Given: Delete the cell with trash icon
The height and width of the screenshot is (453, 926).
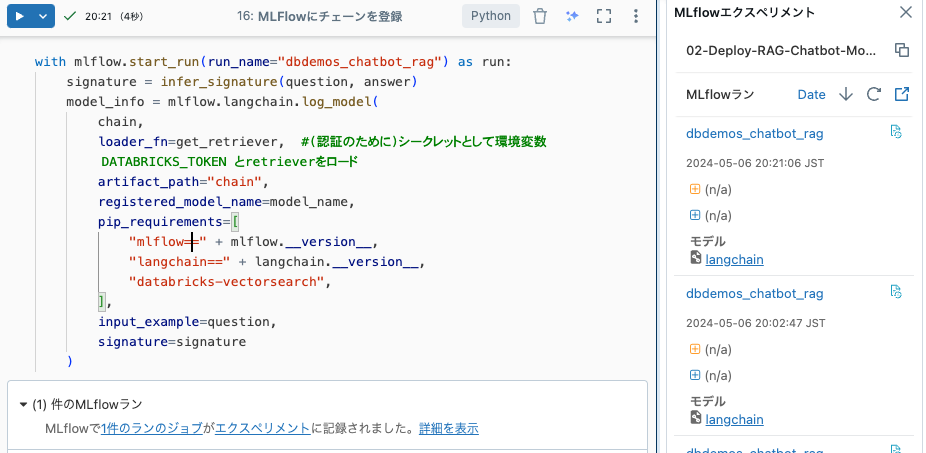Looking at the screenshot, I should [540, 16].
